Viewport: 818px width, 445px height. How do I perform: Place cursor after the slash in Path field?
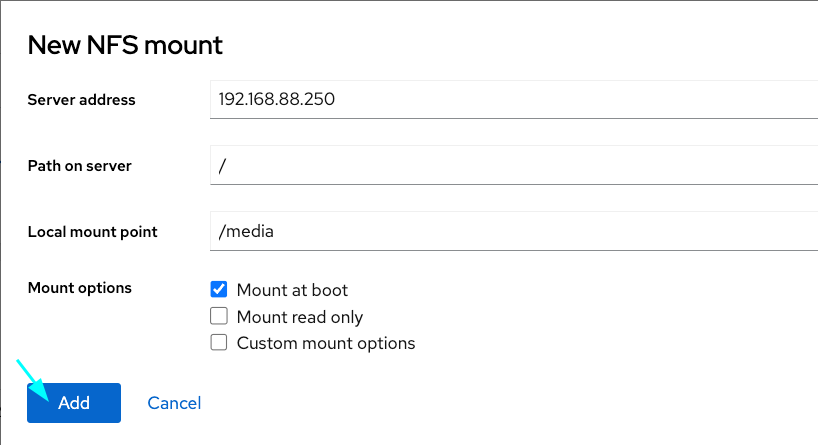tap(227, 166)
